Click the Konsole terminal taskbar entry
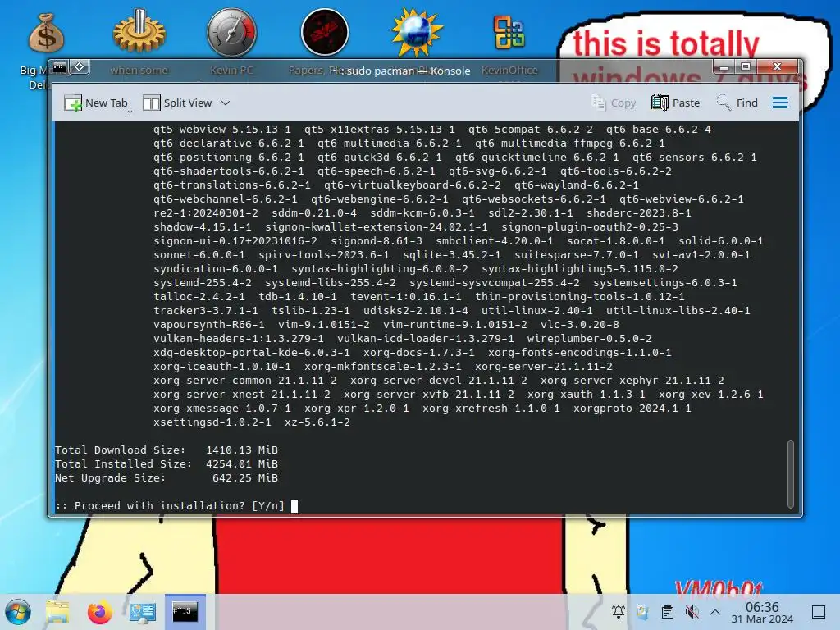Image resolution: width=840 pixels, height=630 pixels. click(x=185, y=612)
